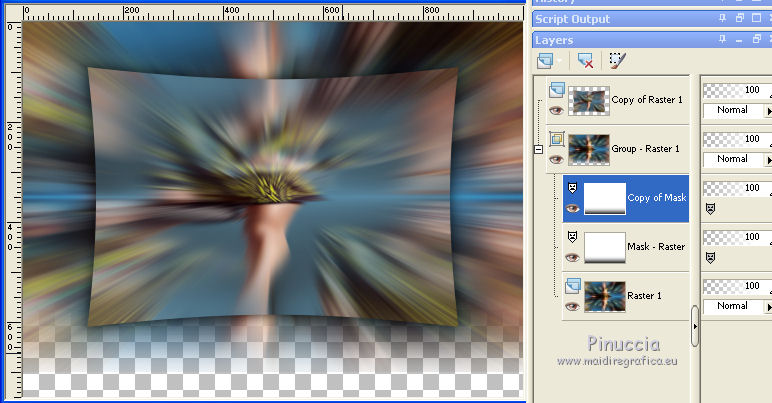The width and height of the screenshot is (772, 403).
Task: Click the vertical ruler beside the canvas
Action: pos(13,209)
